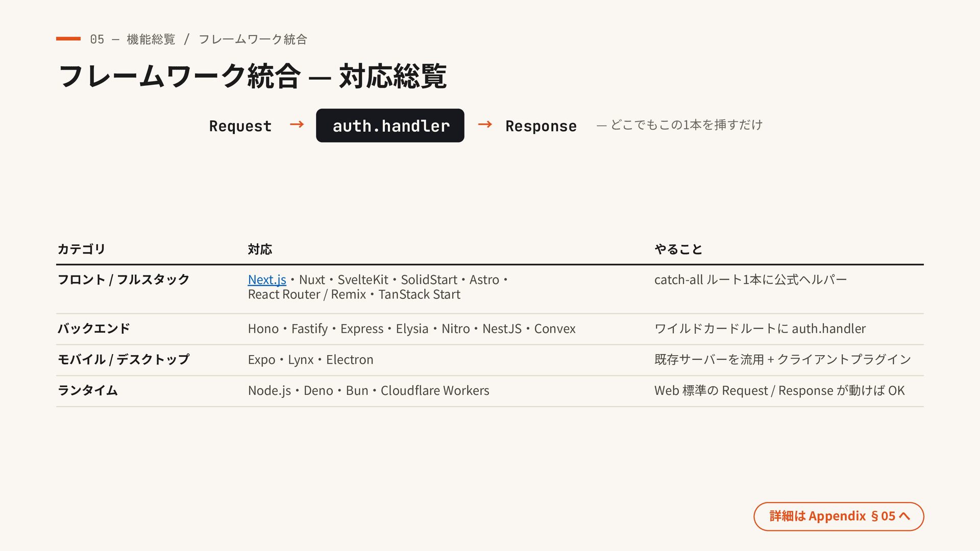
Task: Click the Hono・Fastify・Express framework list
Action: pos(412,329)
